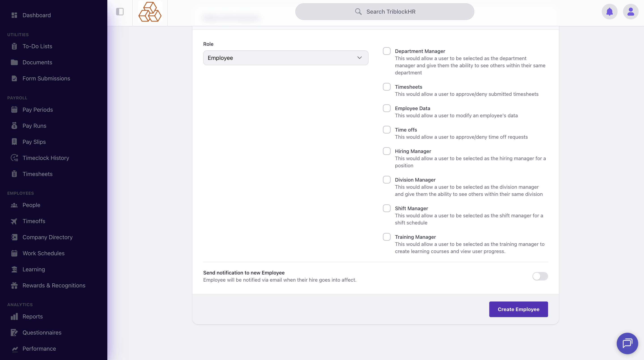Check the Training Manager checkbox
The height and width of the screenshot is (360, 644).
click(x=386, y=237)
